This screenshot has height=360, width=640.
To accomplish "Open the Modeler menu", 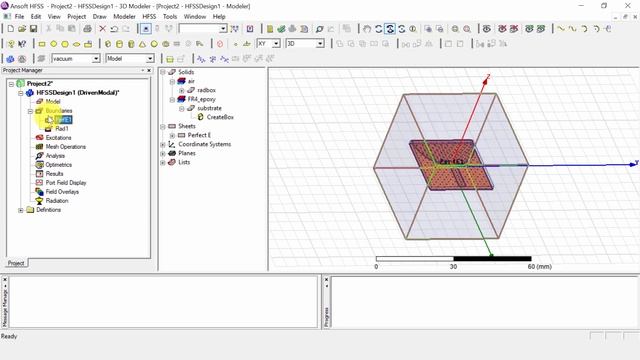I will click(124, 17).
